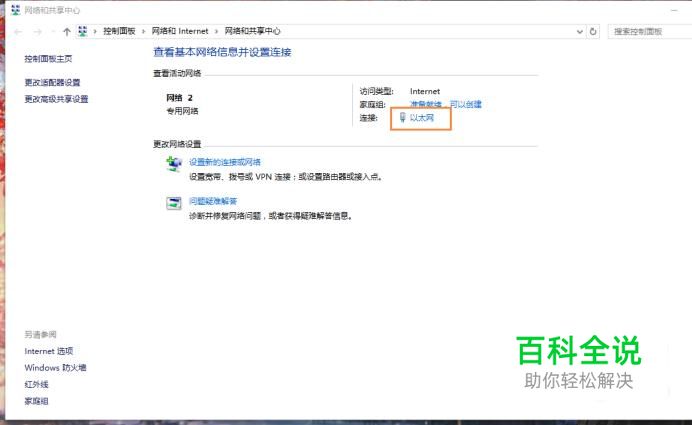Image resolution: width=692 pixels, height=425 pixels.
Task: Click the 以太网 connection link
Action: pyautogui.click(x=421, y=118)
